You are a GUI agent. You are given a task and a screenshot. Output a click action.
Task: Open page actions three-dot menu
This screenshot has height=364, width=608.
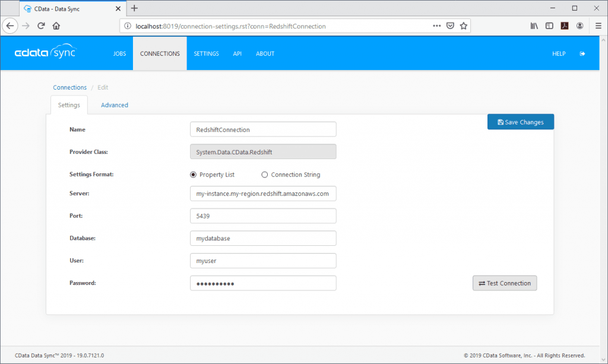pyautogui.click(x=436, y=26)
